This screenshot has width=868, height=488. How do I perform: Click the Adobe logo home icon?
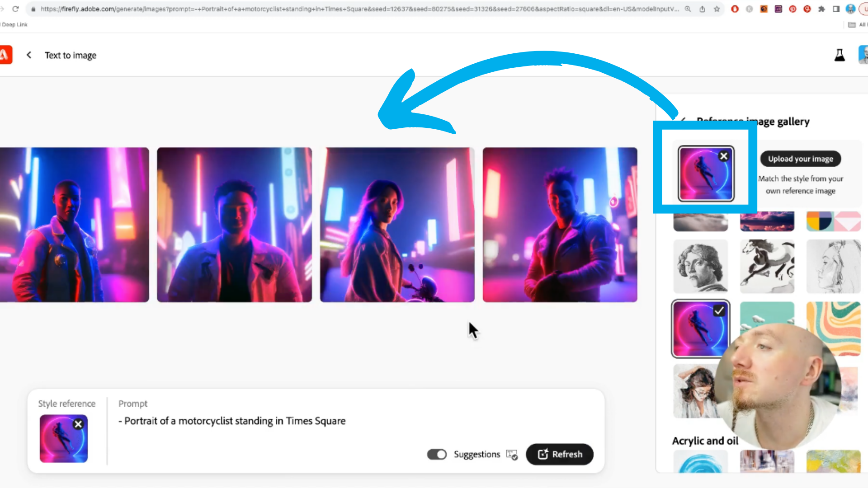coord(5,55)
